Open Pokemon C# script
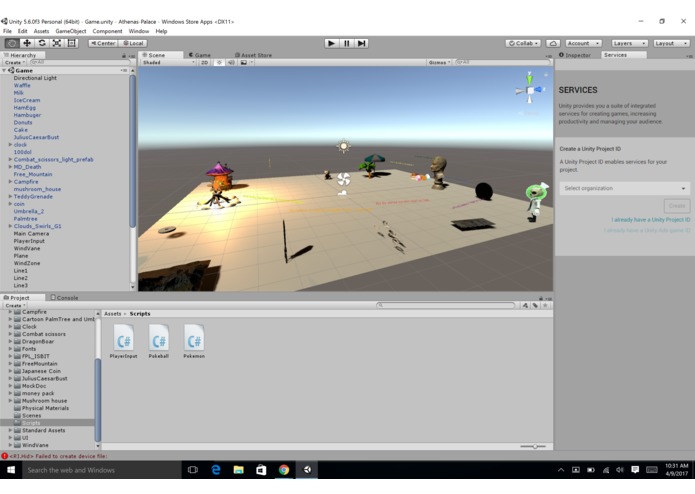 pos(194,341)
